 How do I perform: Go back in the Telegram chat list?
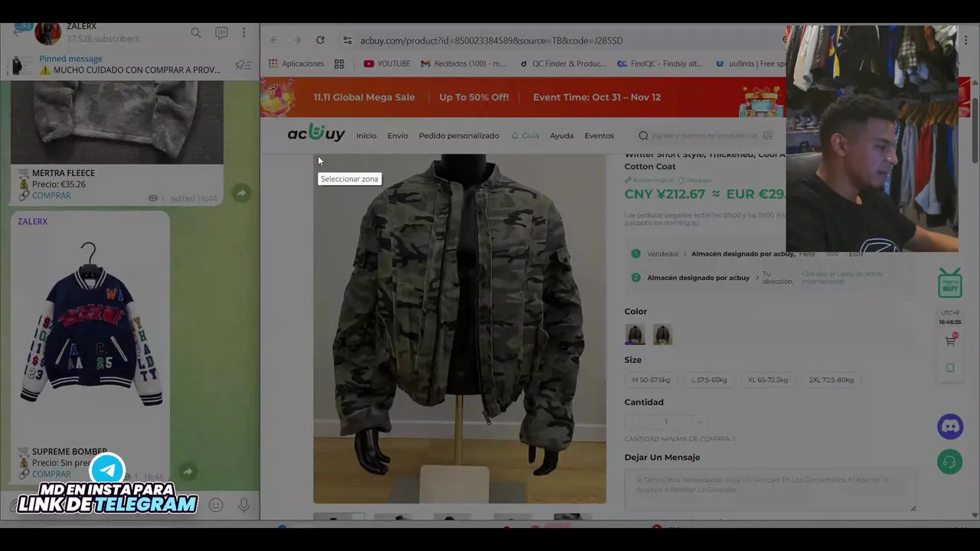click(x=17, y=33)
